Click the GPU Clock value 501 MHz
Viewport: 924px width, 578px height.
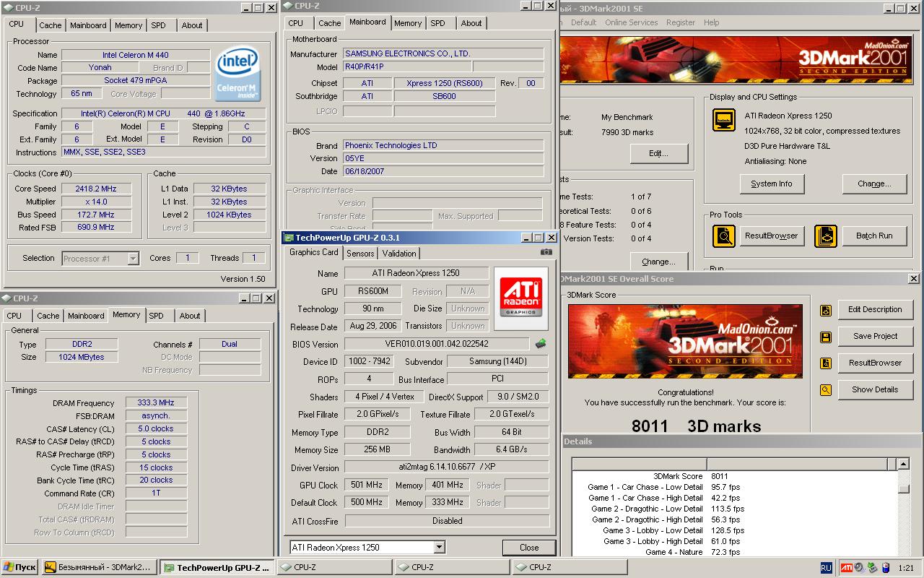(367, 485)
